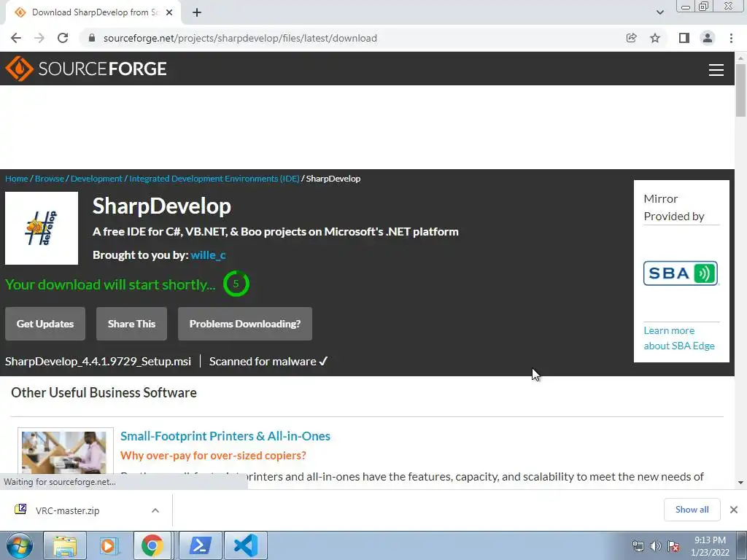The image size is (747, 560).
Task: Open the Browse breadcrumb link
Action: click(50, 179)
